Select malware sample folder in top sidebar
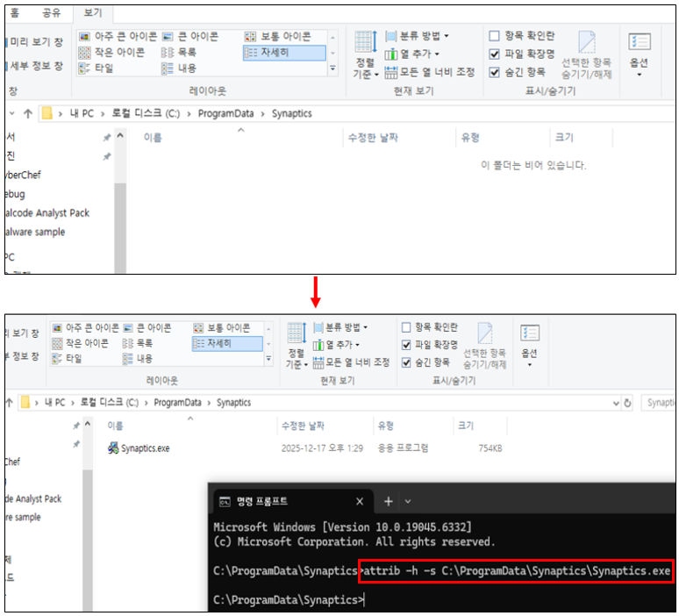The width and height of the screenshot is (679, 616). pos(35,233)
